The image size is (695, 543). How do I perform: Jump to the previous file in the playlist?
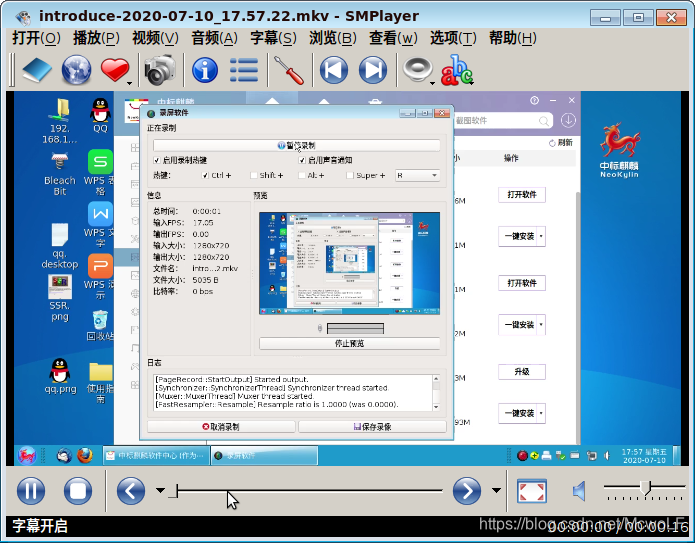pos(334,70)
